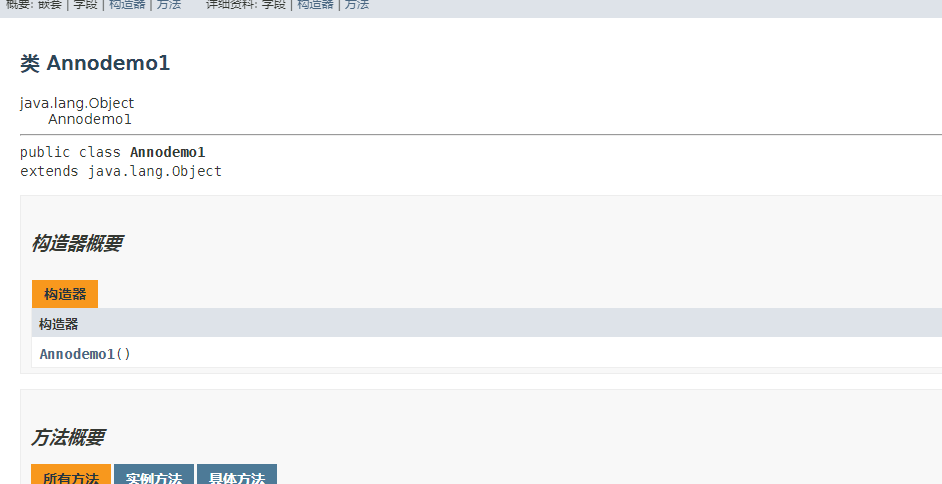Click the 构造器概要 section heading
Image resolution: width=942 pixels, height=484 pixels.
coord(76,243)
